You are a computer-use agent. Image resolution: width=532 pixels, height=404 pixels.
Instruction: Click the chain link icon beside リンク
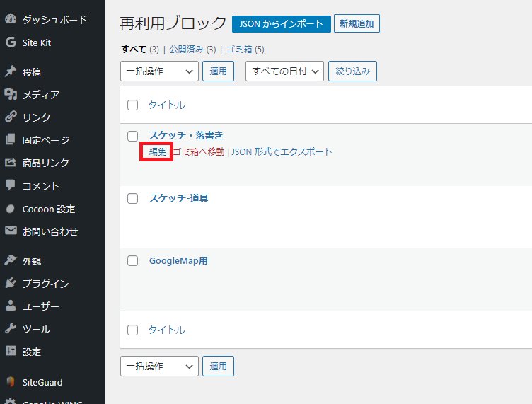(x=11, y=117)
